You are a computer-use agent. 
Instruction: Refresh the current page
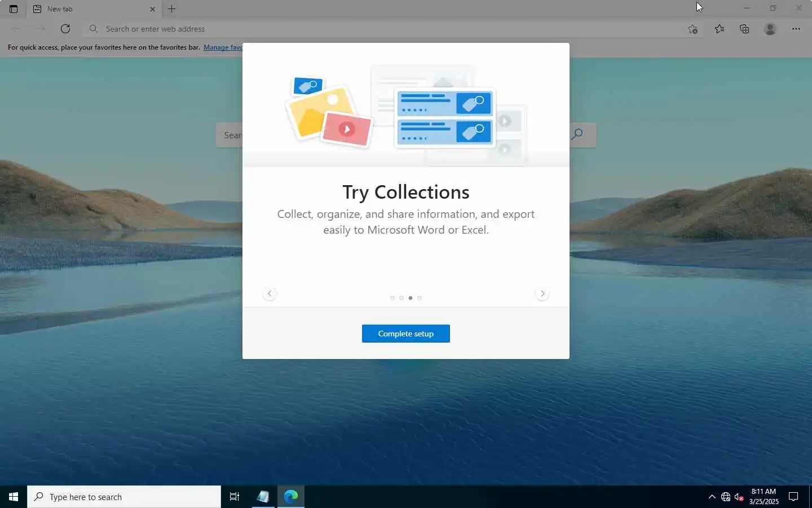click(65, 29)
